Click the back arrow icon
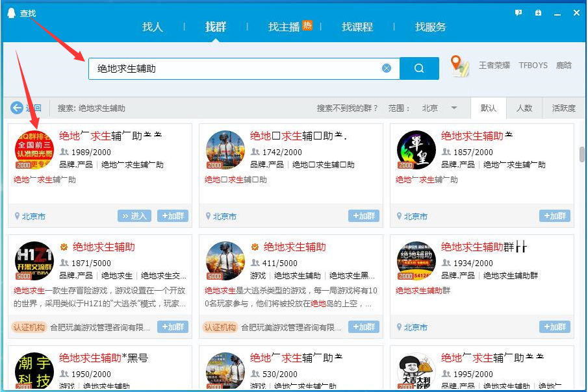Screen dimensions: 588x392 17,108
